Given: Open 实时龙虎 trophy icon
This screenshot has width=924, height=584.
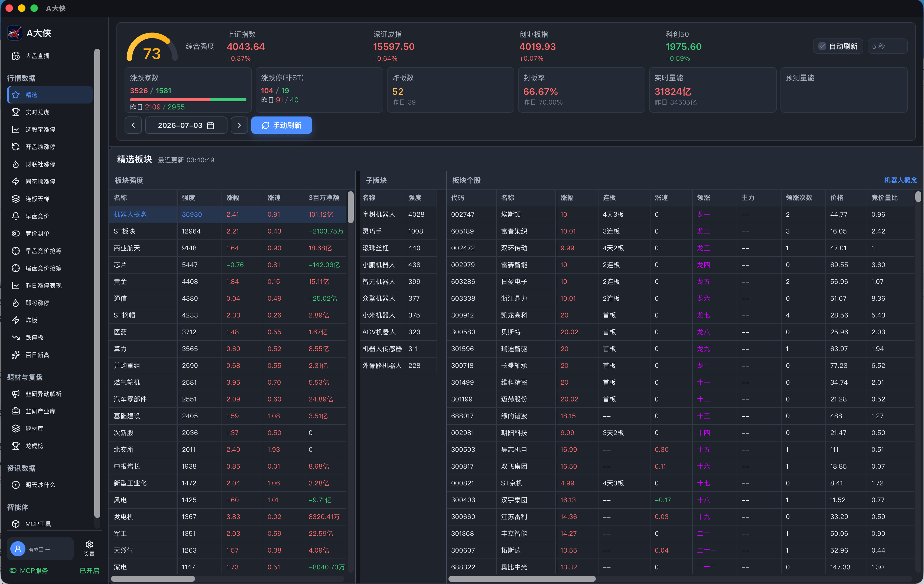Looking at the screenshot, I should pyautogui.click(x=16, y=112).
